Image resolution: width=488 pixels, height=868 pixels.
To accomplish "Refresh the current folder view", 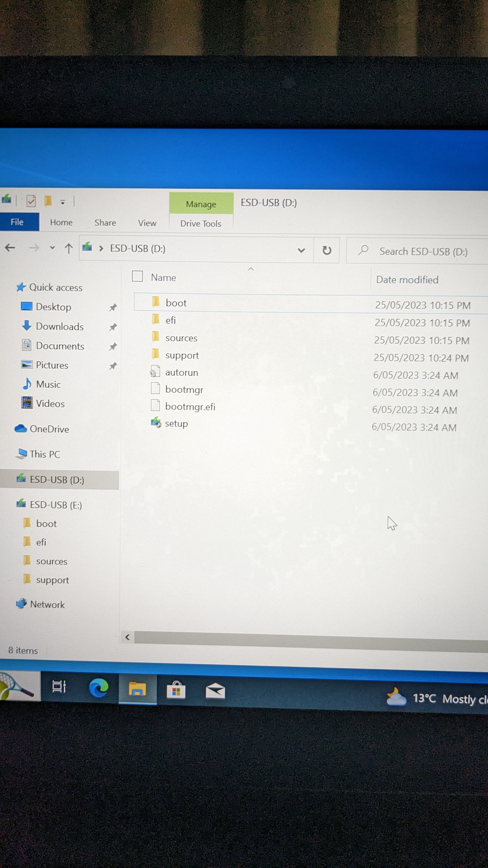I will coord(327,250).
